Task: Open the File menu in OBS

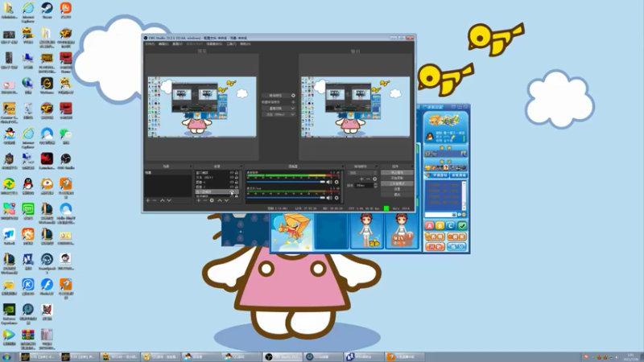Action: coord(150,44)
